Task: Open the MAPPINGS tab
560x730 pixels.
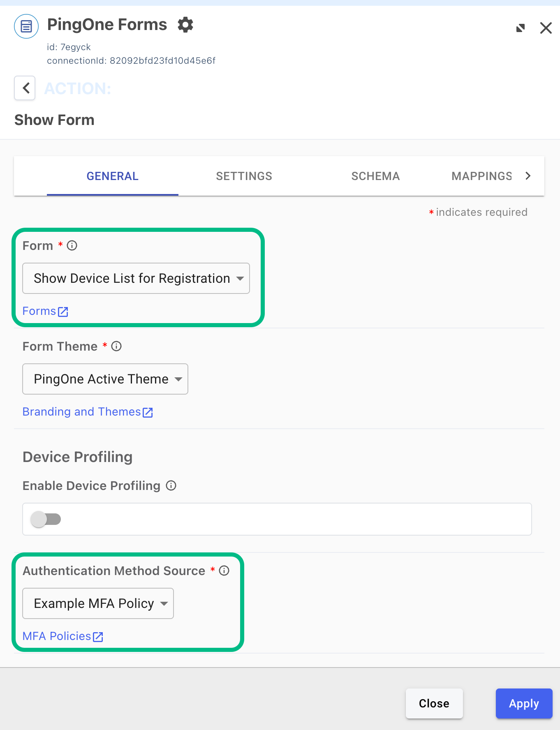Action: [x=481, y=176]
